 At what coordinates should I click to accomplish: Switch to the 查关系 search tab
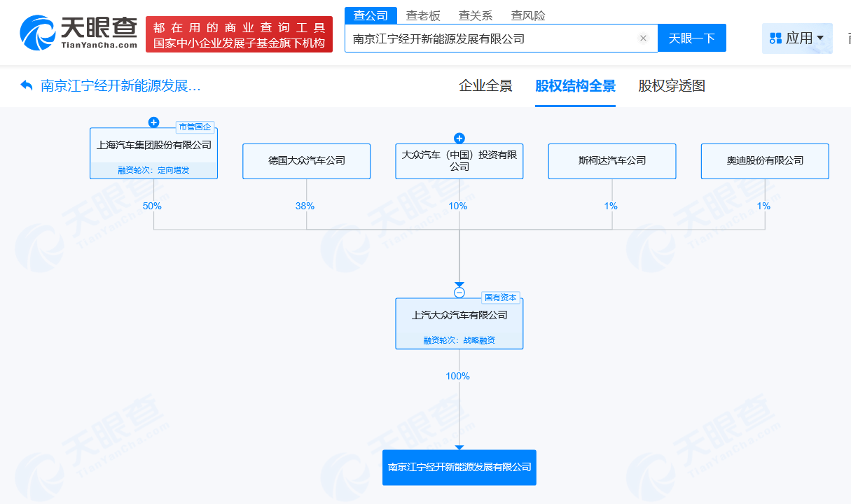pos(476,15)
